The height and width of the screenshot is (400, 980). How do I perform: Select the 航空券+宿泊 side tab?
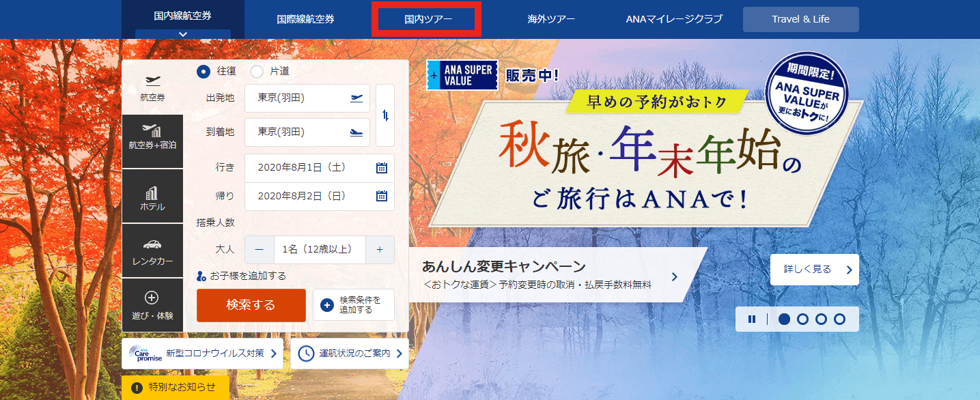pos(153,141)
